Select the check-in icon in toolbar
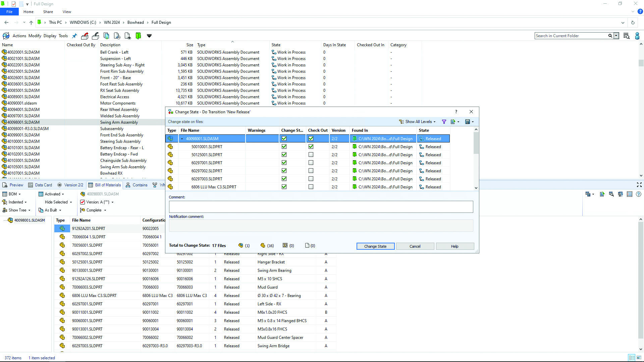This screenshot has height=362, width=644. (x=96, y=36)
